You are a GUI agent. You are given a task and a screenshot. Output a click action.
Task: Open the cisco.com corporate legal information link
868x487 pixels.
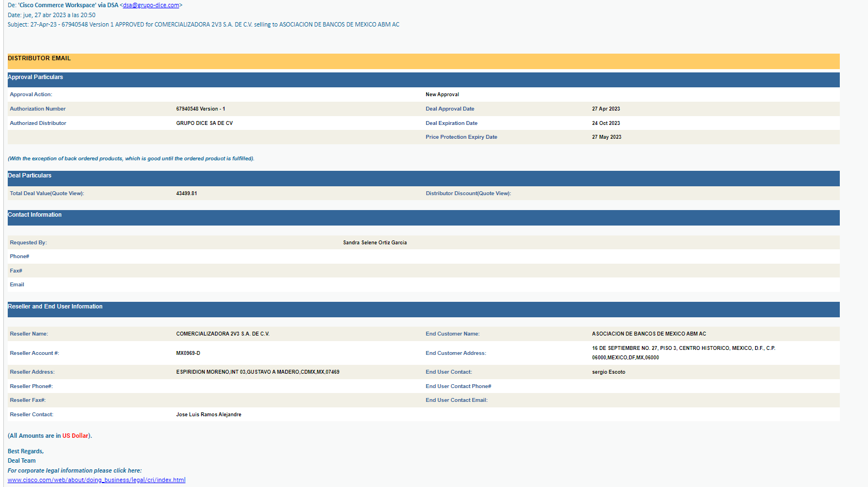96,480
